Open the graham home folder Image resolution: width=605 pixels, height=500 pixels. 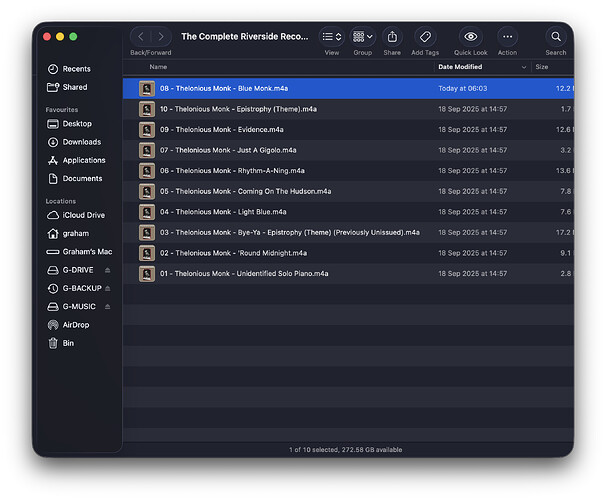(x=68, y=233)
